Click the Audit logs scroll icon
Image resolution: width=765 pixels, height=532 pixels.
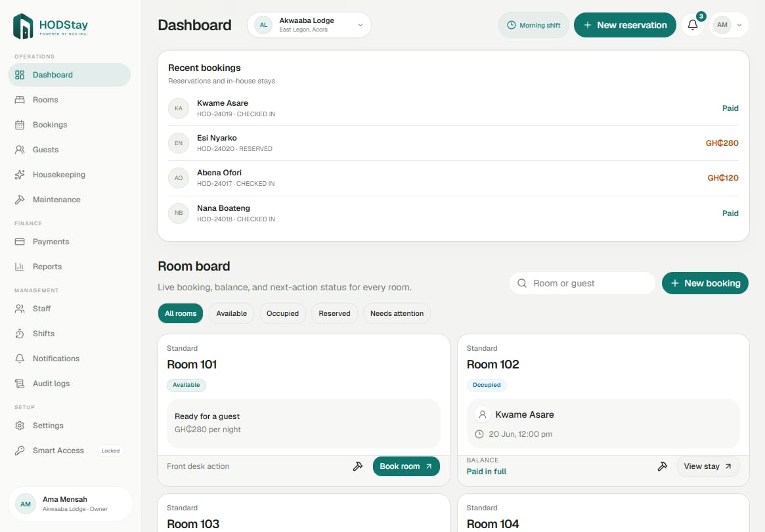(20, 384)
